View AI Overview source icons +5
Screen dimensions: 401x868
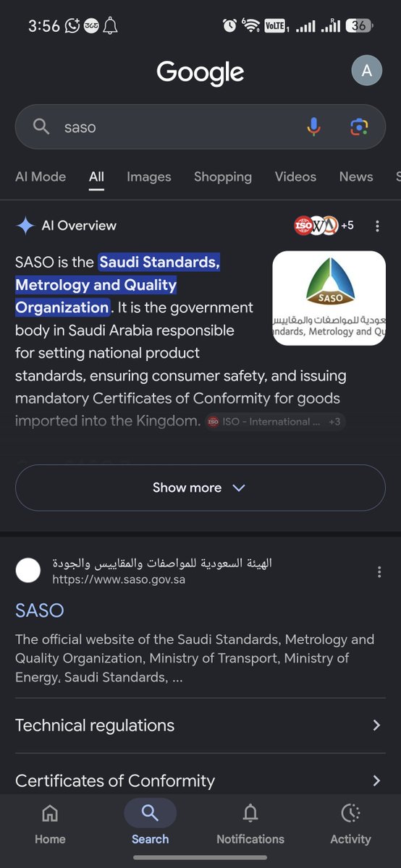(324, 226)
